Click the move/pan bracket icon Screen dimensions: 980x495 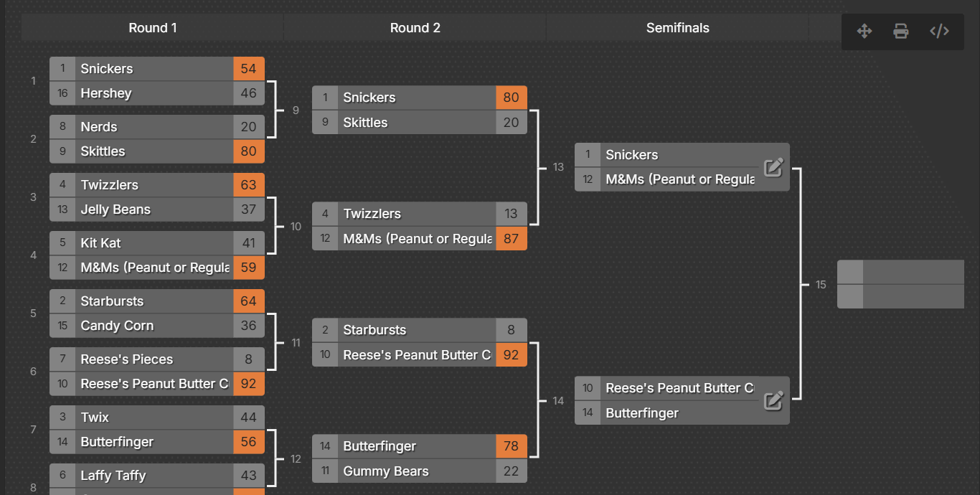coord(864,31)
